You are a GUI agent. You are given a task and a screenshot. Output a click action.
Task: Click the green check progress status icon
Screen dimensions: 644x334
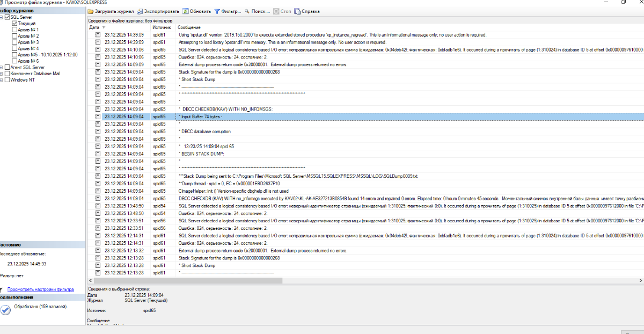[5, 309]
